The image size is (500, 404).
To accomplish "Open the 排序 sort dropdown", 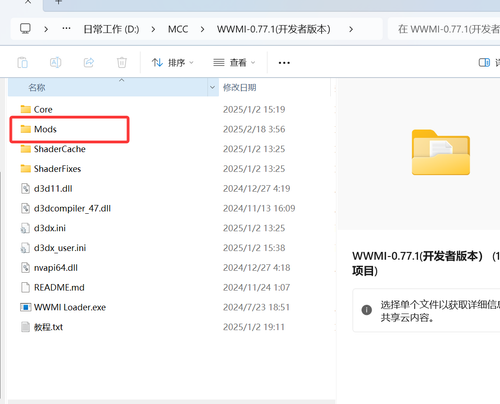I will (172, 62).
